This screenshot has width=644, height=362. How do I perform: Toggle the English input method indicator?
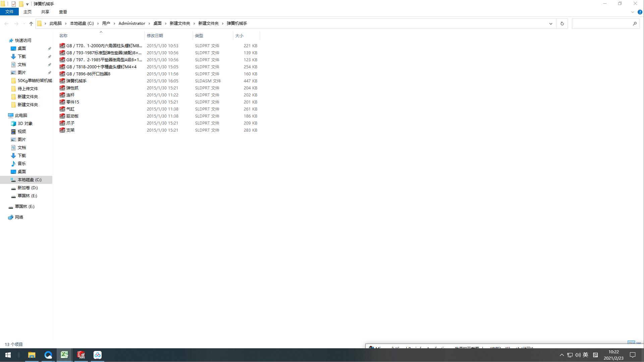click(x=585, y=355)
